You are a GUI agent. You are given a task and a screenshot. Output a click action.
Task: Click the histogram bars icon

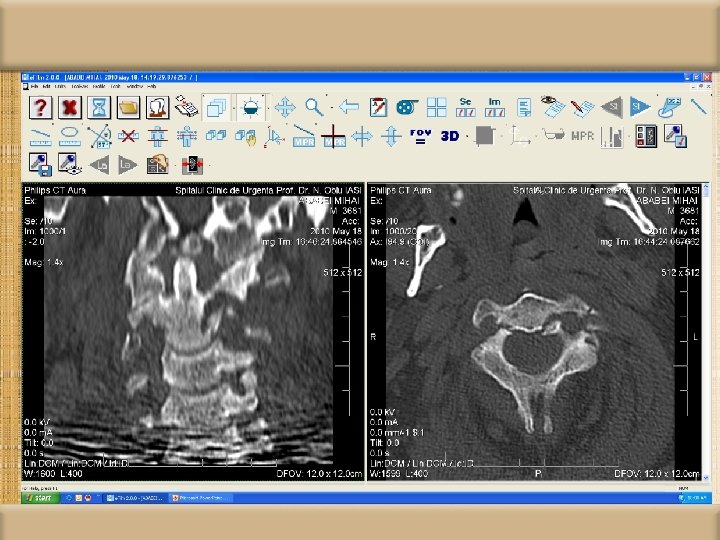(612, 137)
